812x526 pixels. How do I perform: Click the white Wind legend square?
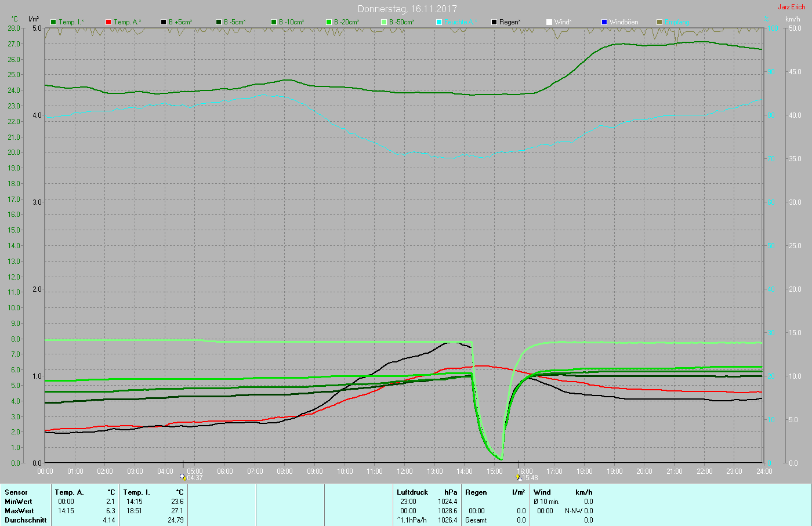(549, 22)
